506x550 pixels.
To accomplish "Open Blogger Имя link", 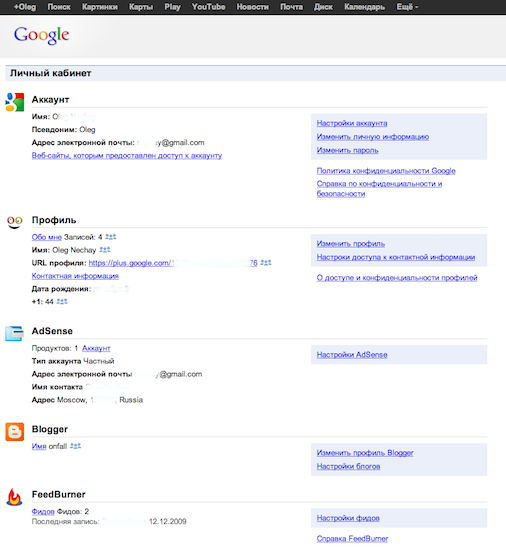I will [x=39, y=446].
